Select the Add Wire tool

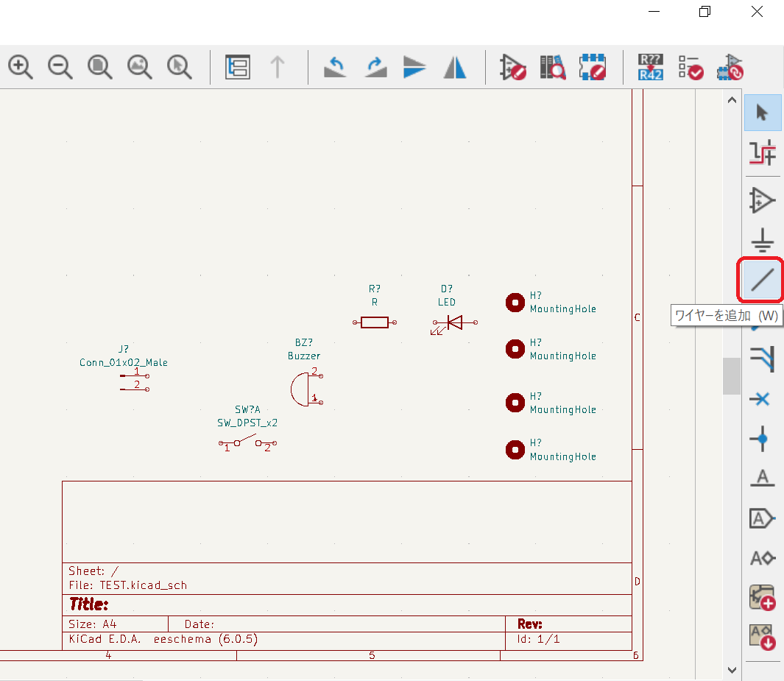(762, 280)
